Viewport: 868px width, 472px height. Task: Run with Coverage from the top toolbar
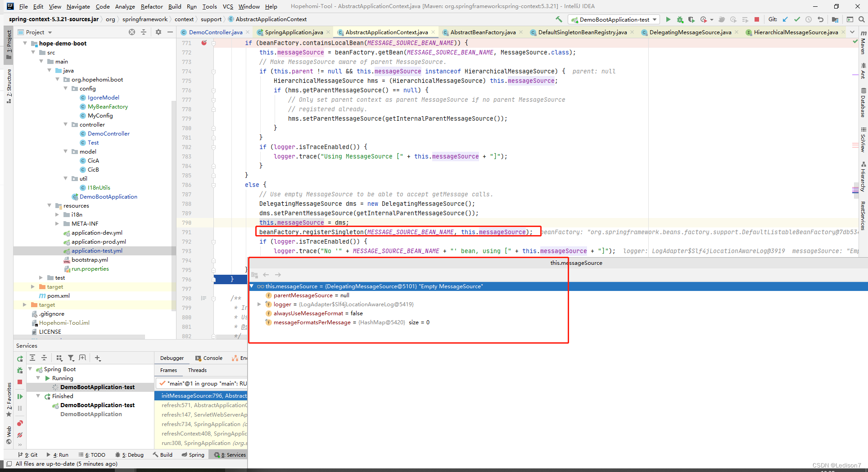tap(692, 19)
